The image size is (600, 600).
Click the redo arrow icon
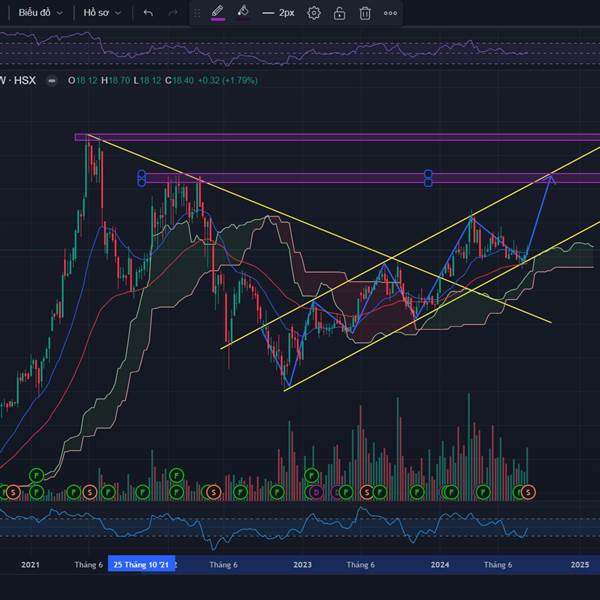coord(173,13)
